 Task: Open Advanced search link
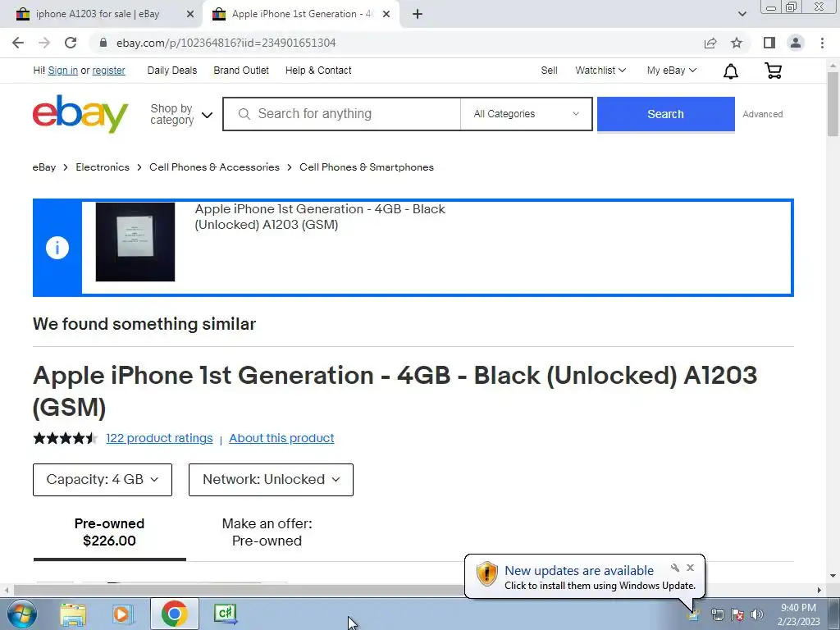pos(762,114)
